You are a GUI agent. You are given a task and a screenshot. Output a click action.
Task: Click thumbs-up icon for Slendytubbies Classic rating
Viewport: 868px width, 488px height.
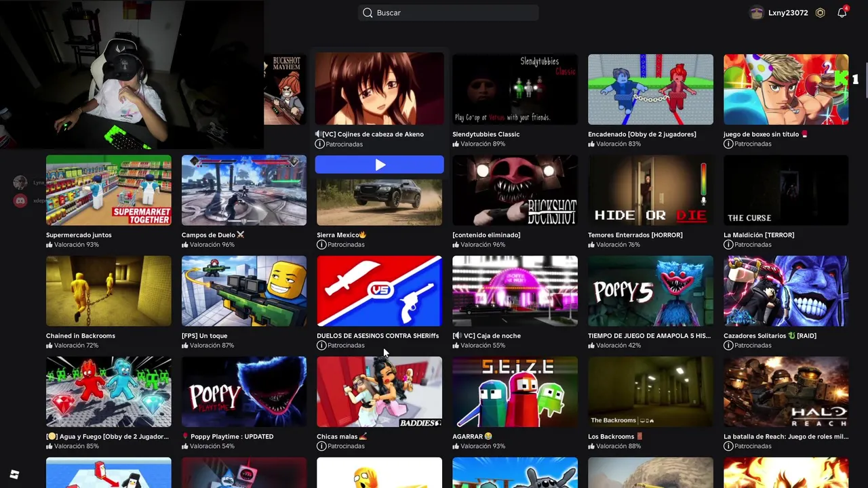(456, 144)
